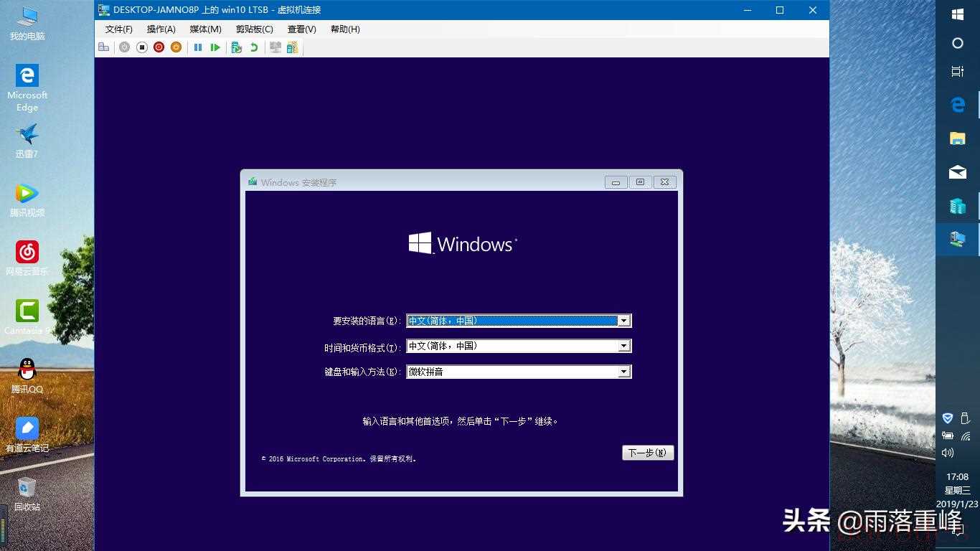The width and height of the screenshot is (980, 551).
Task: Open the 剪贴板(C) menu
Action: [254, 29]
